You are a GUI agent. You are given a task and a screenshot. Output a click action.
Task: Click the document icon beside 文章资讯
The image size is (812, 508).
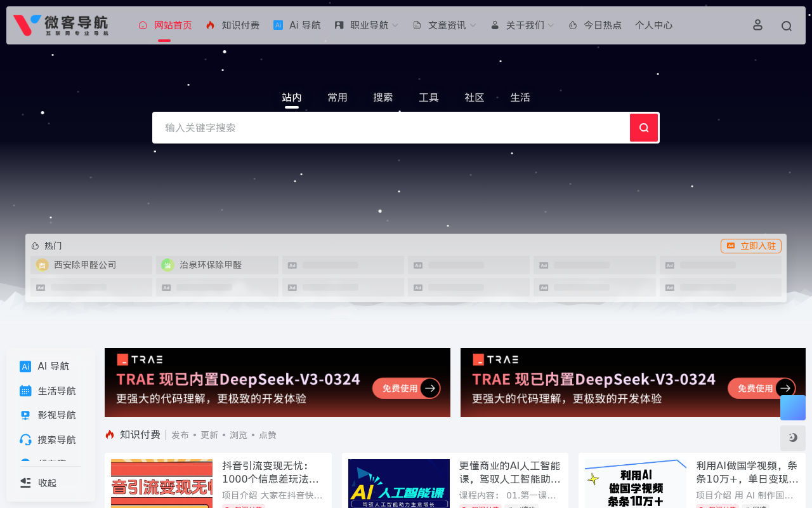(x=417, y=25)
